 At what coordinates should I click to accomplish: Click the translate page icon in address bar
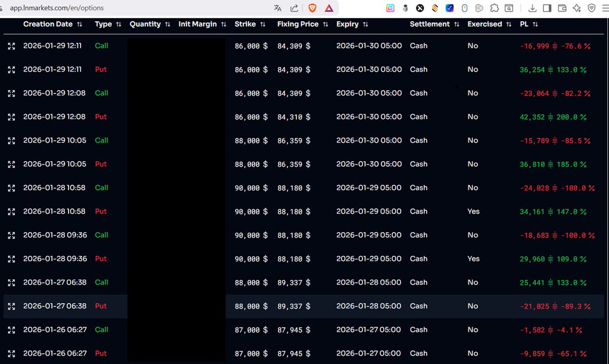[x=278, y=8]
